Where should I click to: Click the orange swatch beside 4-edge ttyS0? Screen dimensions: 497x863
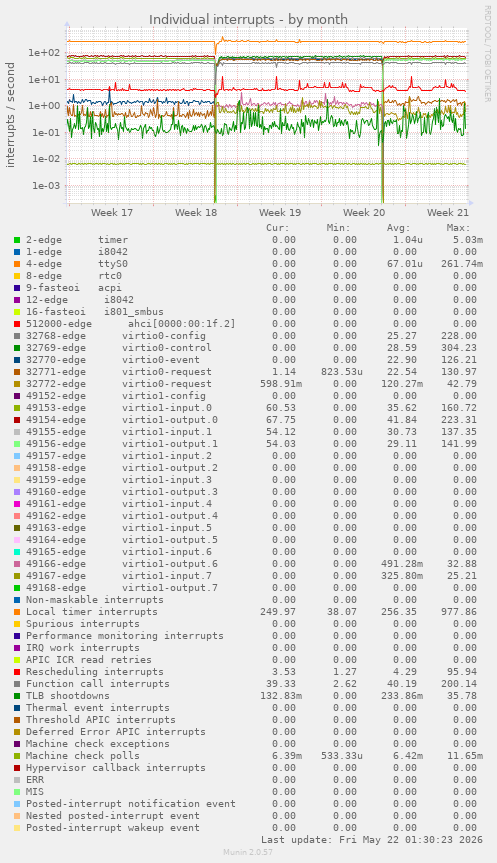tap(17, 264)
